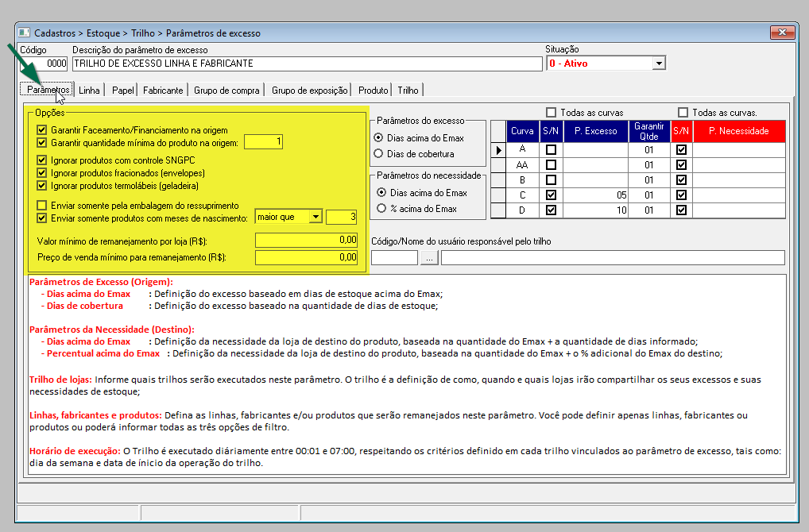Uncheck the blue S/N excess box for curve C
This screenshot has width=809, height=532.
tap(551, 195)
